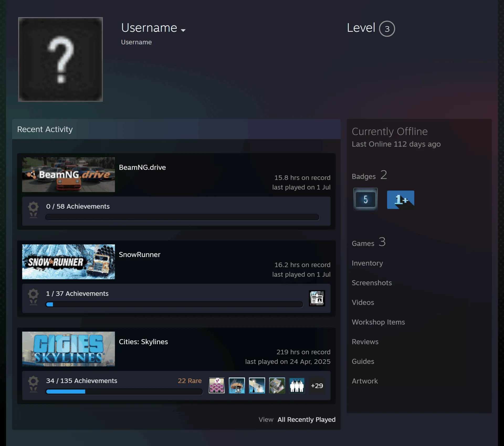The width and height of the screenshot is (504, 446).
Task: Click SnowRunner achievements medal icon
Action: coord(33,297)
